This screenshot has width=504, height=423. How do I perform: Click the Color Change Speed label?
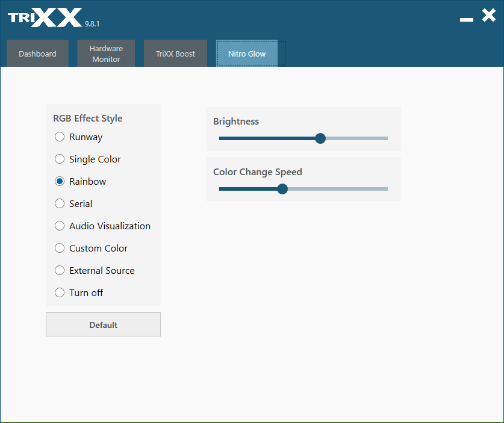258,172
